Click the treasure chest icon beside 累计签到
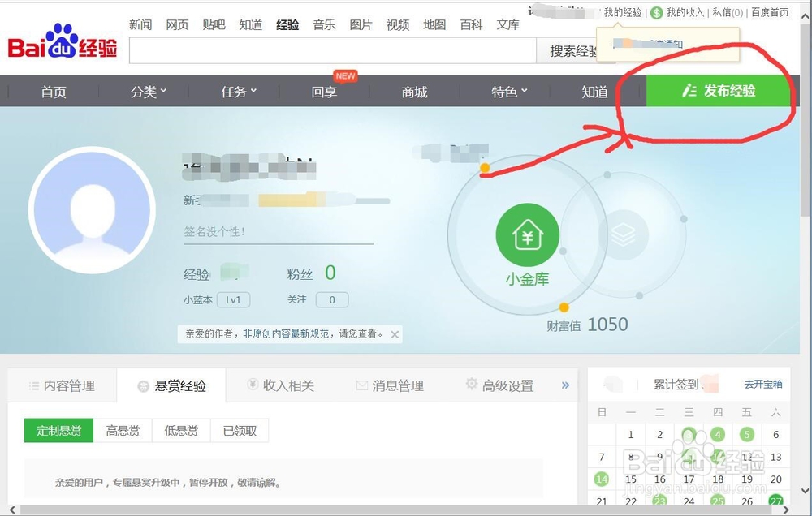 coord(611,383)
